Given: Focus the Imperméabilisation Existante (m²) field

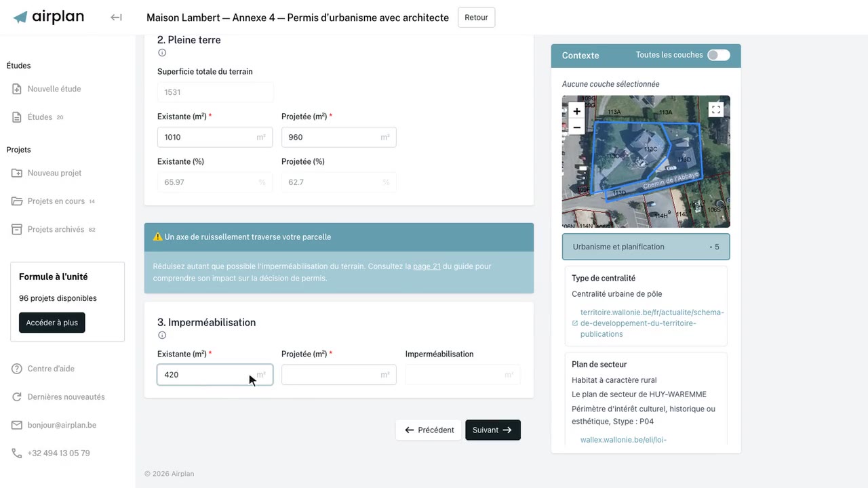Looking at the screenshot, I should (x=215, y=375).
